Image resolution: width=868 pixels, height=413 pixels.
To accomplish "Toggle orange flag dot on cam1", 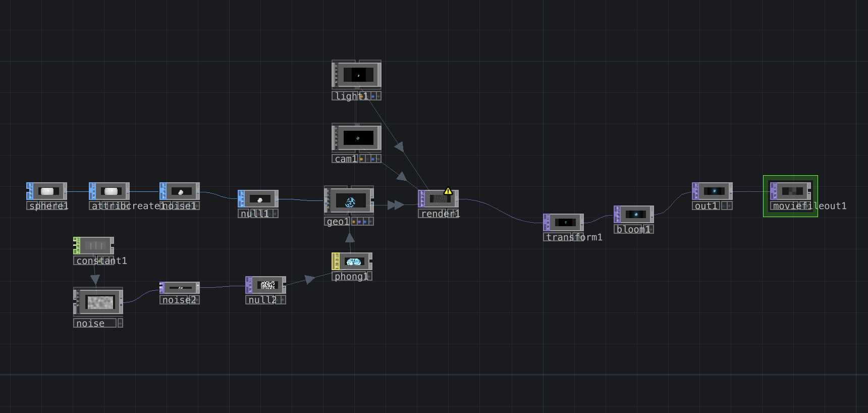I will click(361, 159).
